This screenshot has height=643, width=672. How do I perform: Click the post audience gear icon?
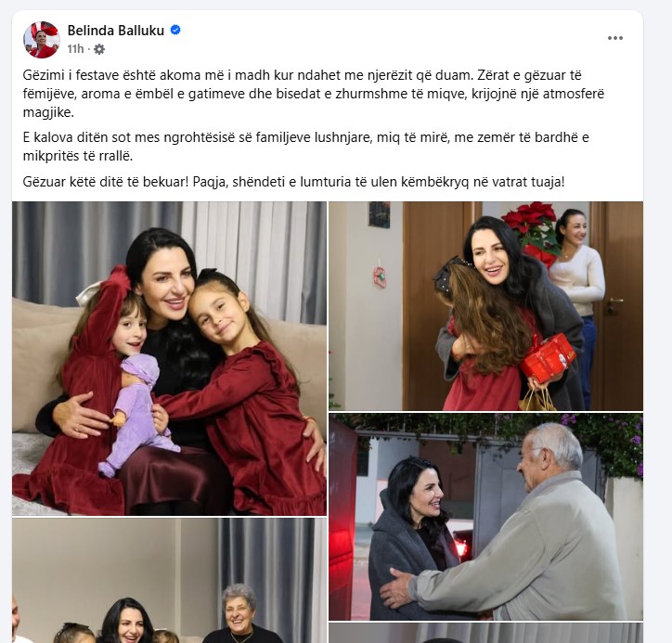coord(99,49)
